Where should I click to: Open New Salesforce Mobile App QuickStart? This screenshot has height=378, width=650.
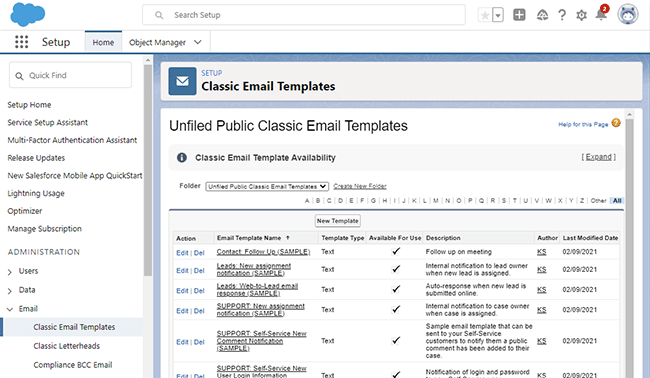[75, 176]
